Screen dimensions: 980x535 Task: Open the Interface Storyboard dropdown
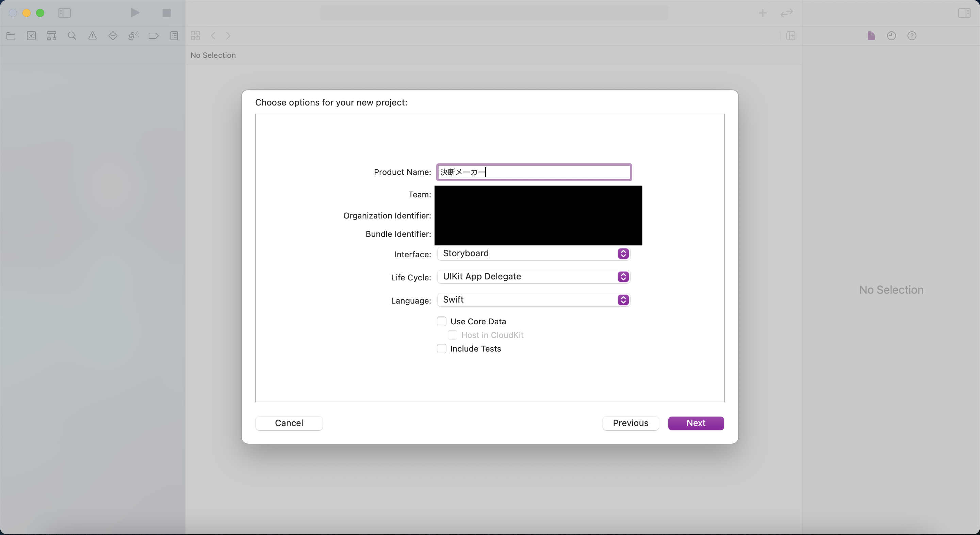533,254
